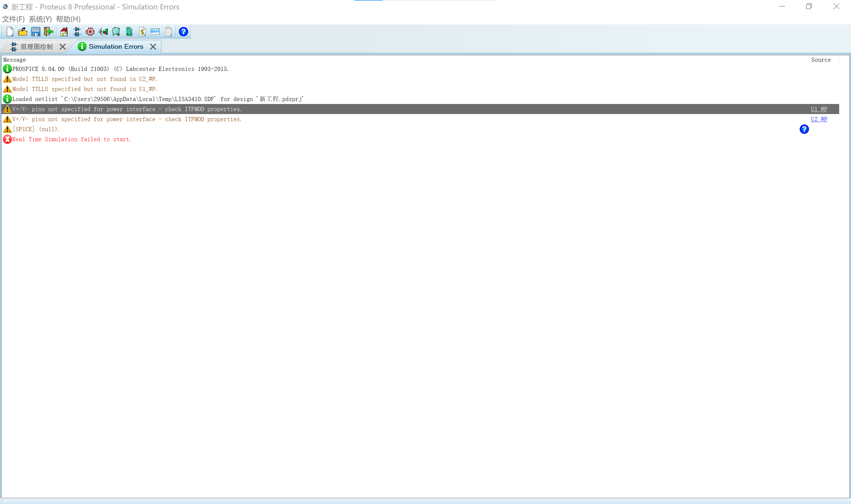Select the Loaded netlist LISA3410.SDF message
The width and height of the screenshot is (851, 504).
(x=158, y=99)
